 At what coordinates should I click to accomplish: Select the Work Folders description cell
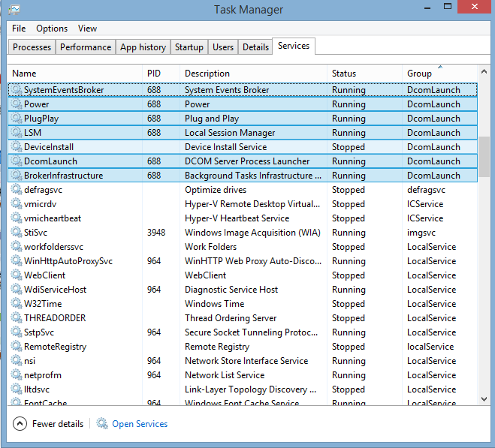tap(210, 247)
